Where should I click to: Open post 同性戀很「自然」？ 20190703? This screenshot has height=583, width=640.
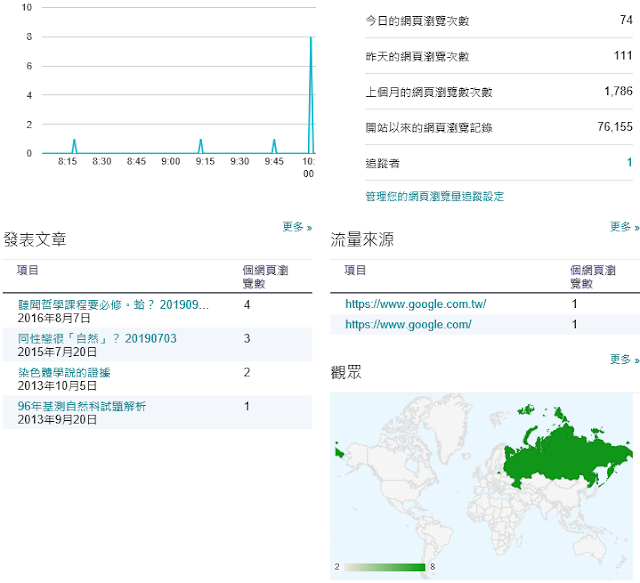tap(97, 338)
